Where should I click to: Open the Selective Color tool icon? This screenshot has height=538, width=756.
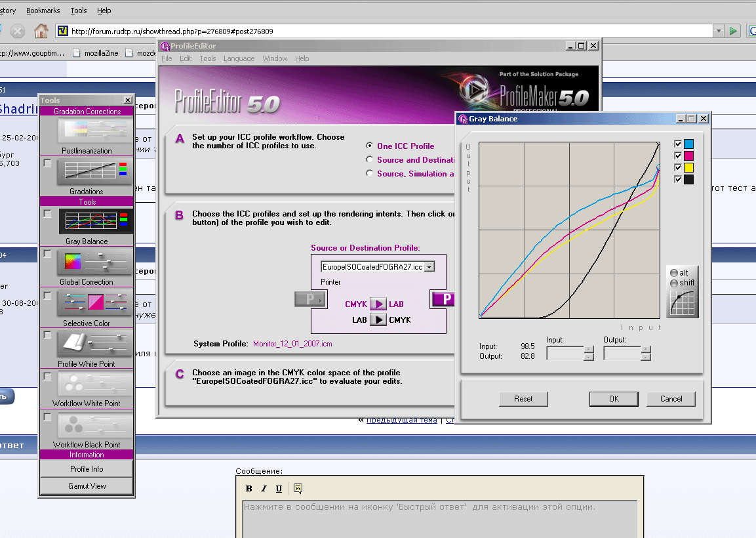click(95, 302)
